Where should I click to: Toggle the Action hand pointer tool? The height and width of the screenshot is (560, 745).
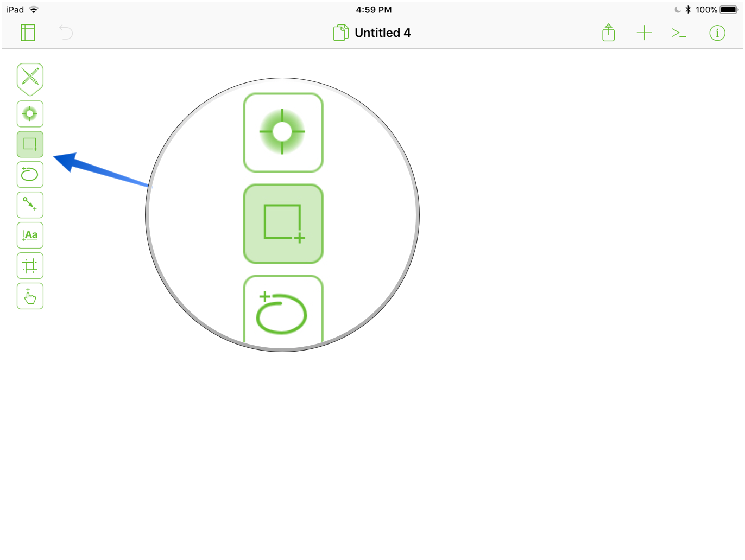[x=30, y=296]
